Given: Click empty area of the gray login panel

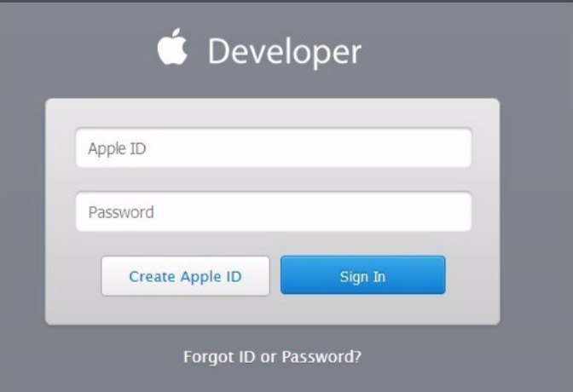Looking at the screenshot, I should click(272, 310).
